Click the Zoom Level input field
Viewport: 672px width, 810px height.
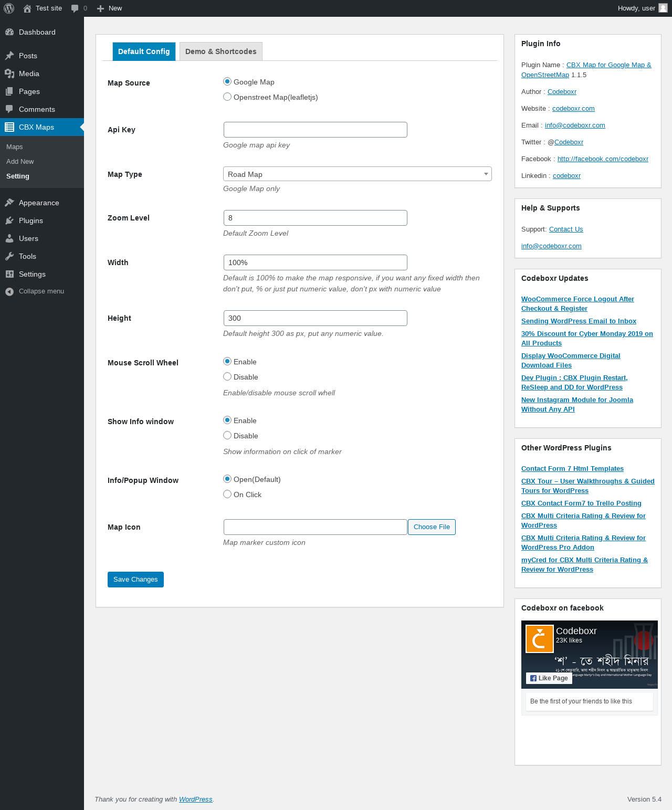[316, 218]
